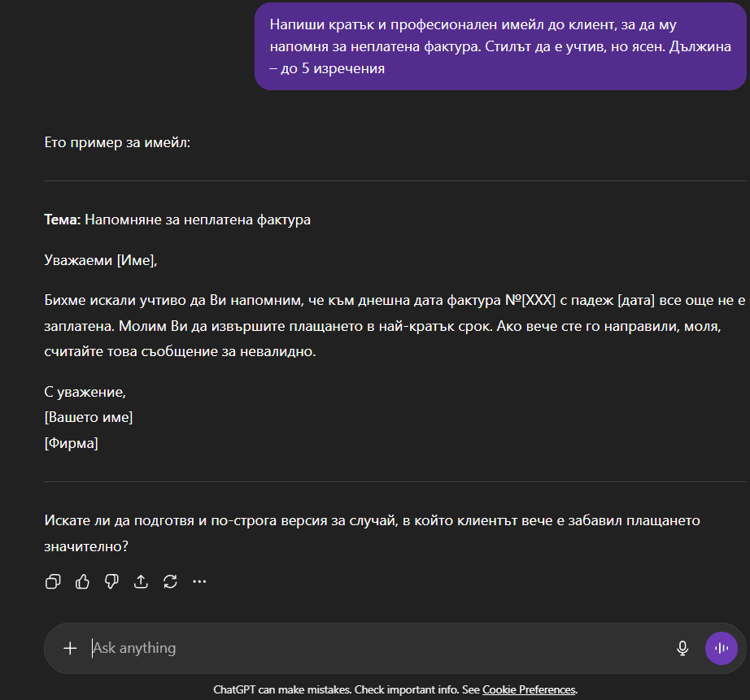Launch voice mode with the purple button
750x700 pixels.
tap(721, 648)
